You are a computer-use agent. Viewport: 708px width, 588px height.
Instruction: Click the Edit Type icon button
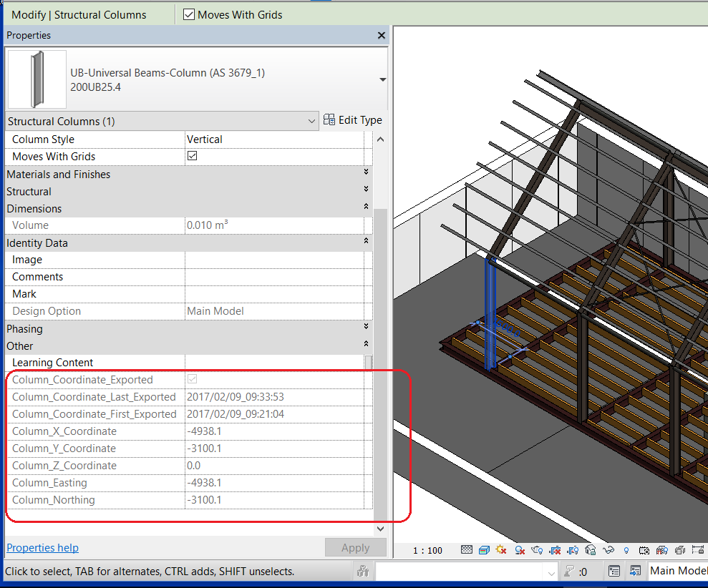tap(352, 120)
